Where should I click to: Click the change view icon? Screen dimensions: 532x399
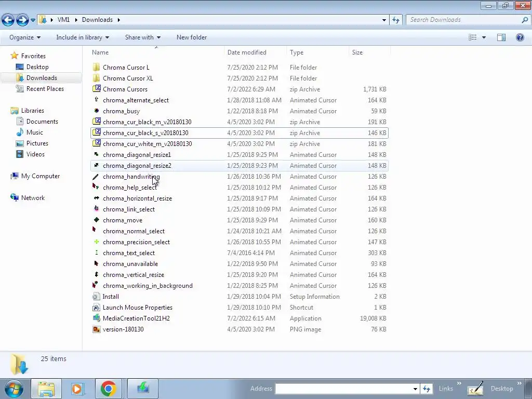point(473,37)
